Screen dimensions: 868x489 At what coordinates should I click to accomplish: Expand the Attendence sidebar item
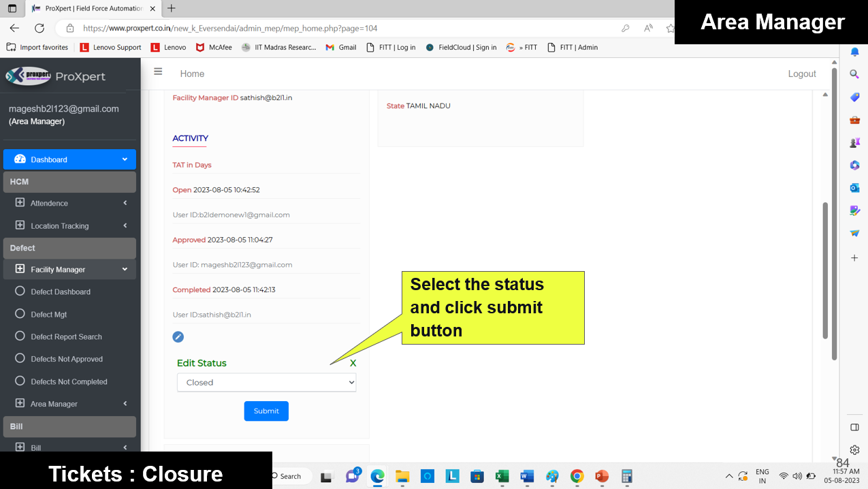(69, 203)
